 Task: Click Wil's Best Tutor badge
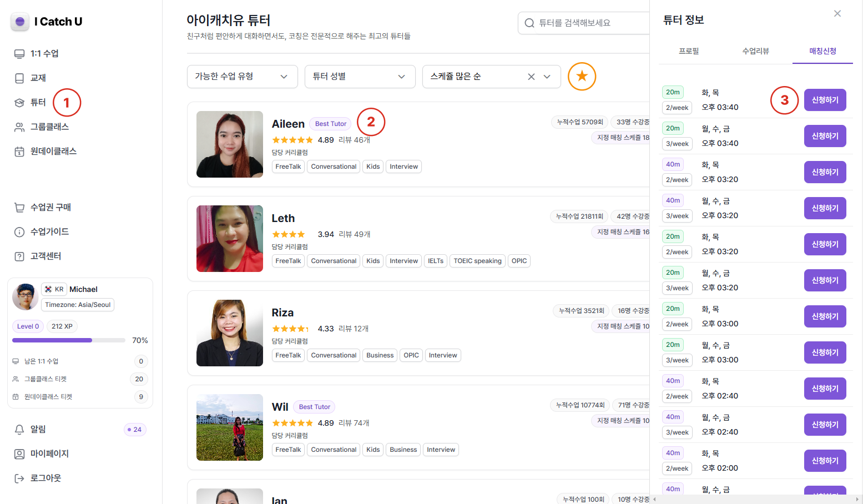315,407
